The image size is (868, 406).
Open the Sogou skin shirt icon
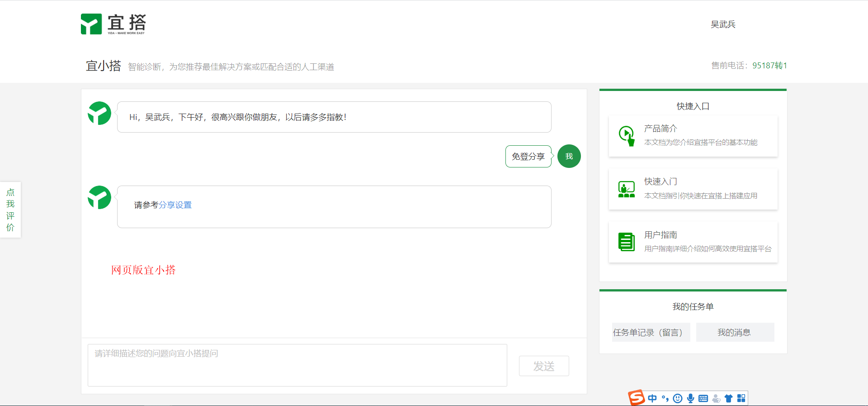pyautogui.click(x=728, y=398)
